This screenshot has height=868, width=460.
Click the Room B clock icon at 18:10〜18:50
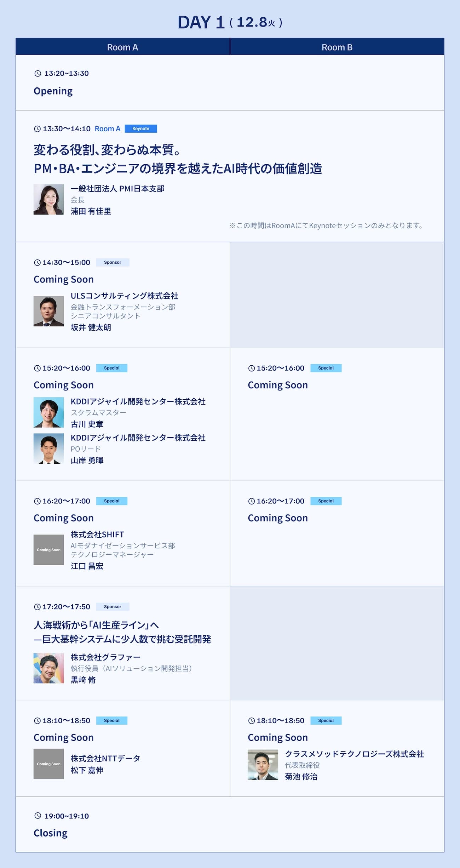pos(252,721)
